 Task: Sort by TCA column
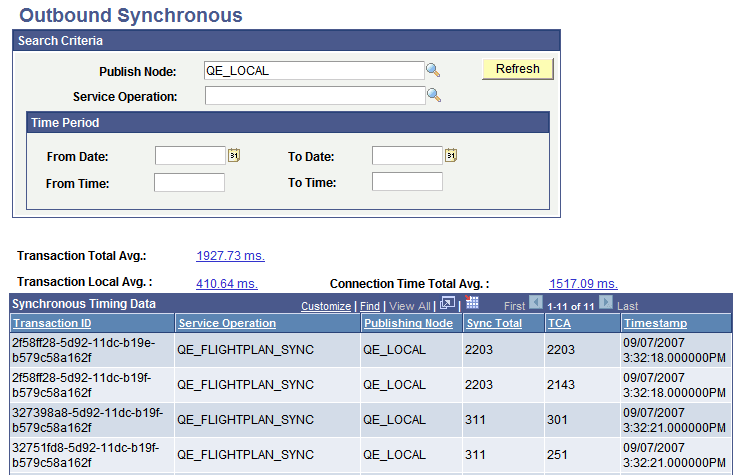[x=559, y=323]
